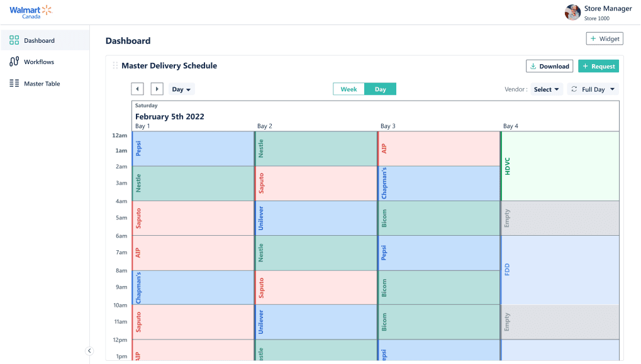Open the Workflows menu item

click(45, 62)
